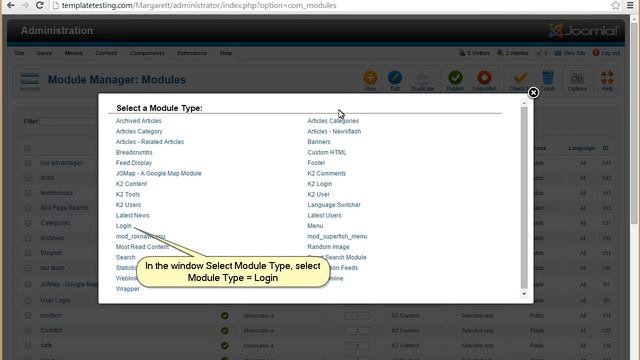Reload the page with the refresh icon
640x360 pixels.
click(40, 5)
